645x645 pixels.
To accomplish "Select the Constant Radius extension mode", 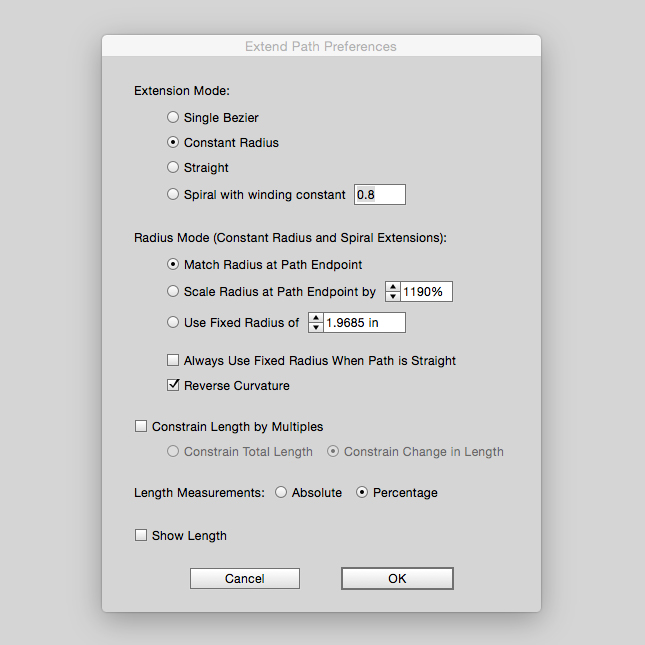I will (173, 142).
